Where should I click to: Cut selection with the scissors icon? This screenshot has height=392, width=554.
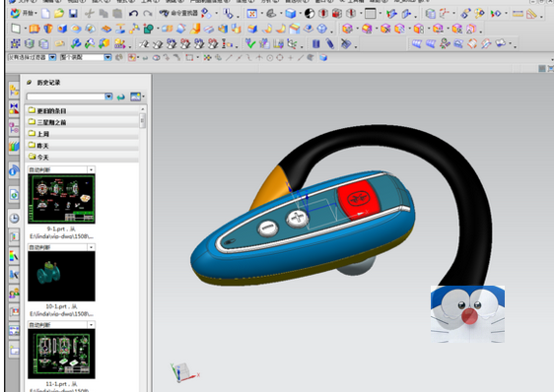tap(90, 14)
